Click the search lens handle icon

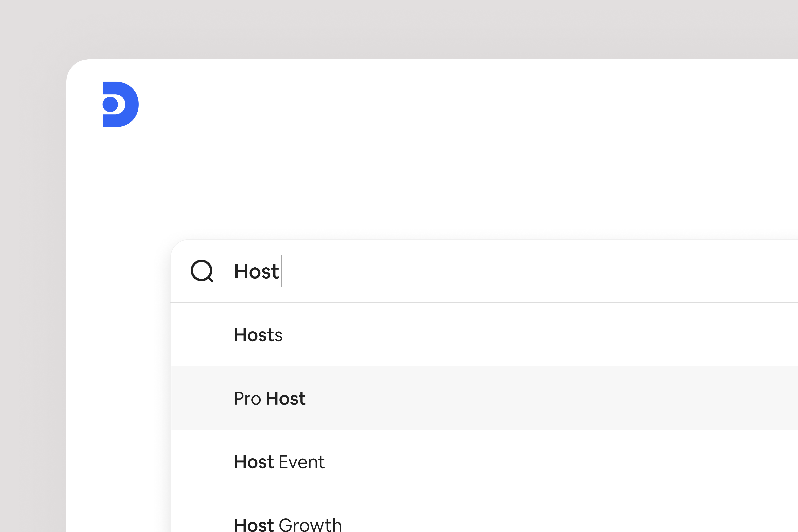211,280
